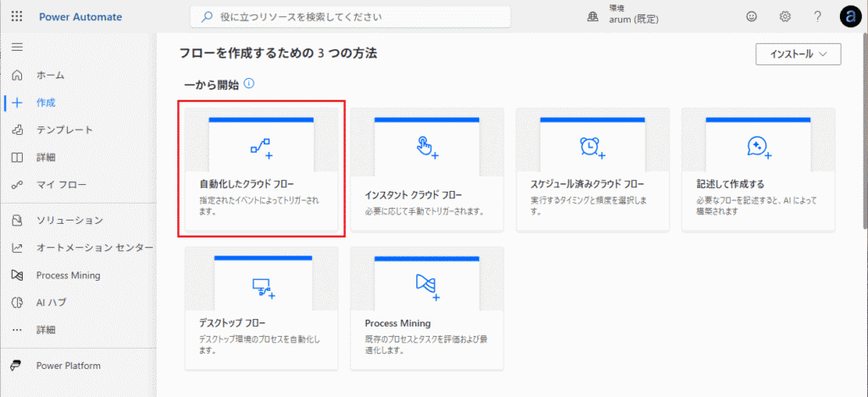Click the sidebar Process Mining icon

point(17,275)
